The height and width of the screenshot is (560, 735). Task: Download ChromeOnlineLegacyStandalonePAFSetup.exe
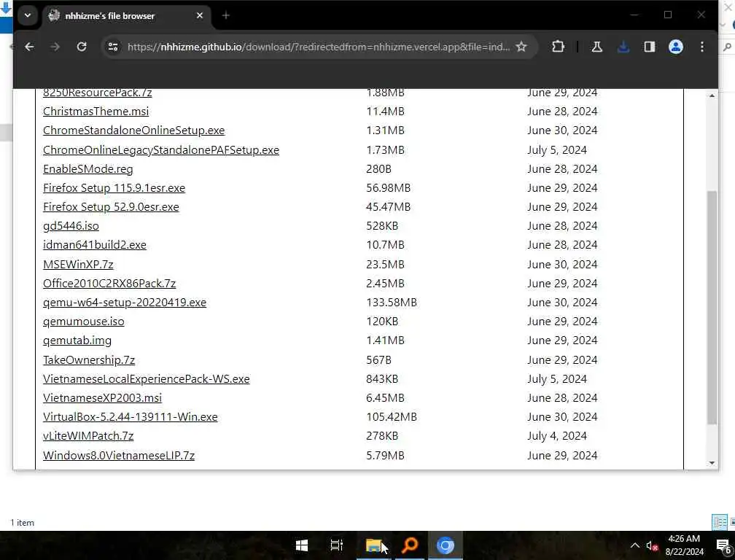pos(160,150)
